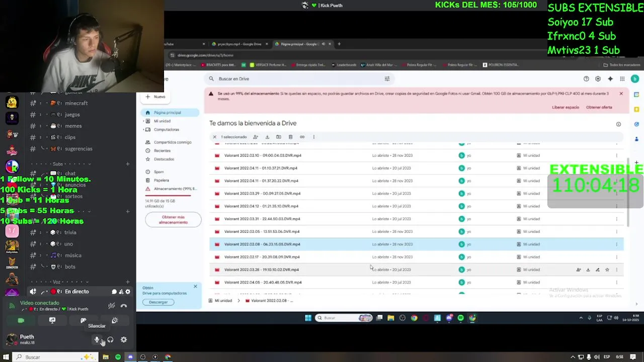This screenshot has width=644, height=362.
Task: Toggle Discord noise suppression icon
Action: (x=112, y=306)
